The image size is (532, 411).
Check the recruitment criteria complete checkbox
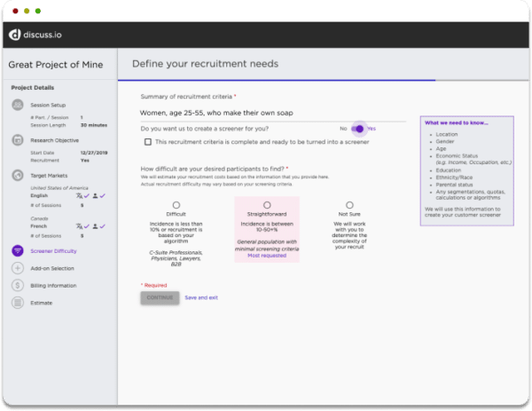(148, 142)
